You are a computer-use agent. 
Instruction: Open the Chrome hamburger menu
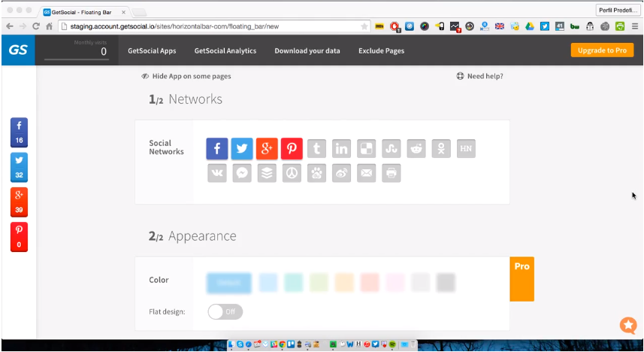point(635,26)
